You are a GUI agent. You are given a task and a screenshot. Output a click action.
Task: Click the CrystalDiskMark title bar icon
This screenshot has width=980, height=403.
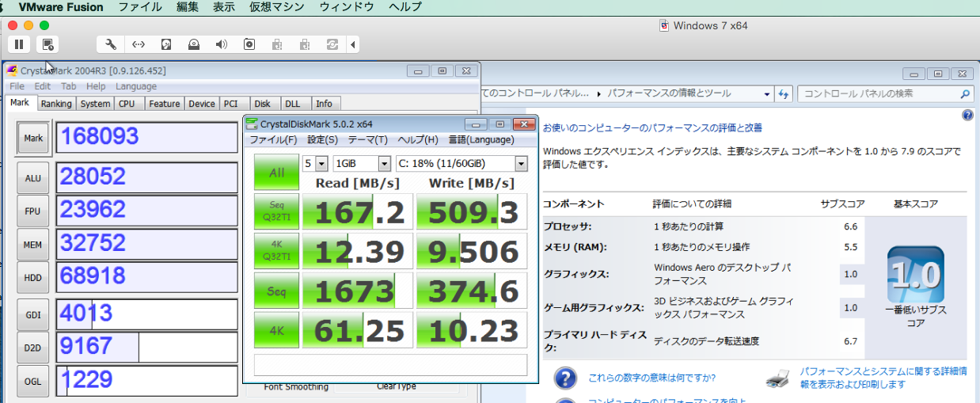coord(252,124)
